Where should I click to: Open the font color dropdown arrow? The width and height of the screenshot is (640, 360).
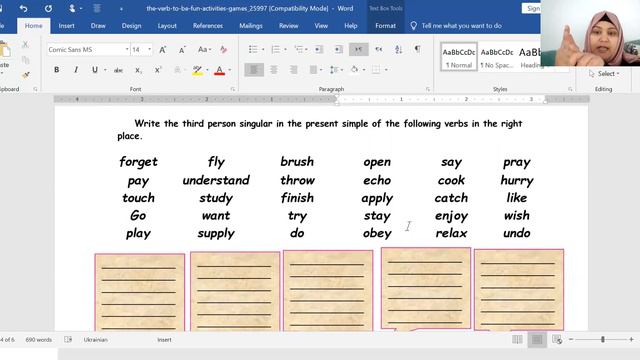pyautogui.click(x=230, y=70)
